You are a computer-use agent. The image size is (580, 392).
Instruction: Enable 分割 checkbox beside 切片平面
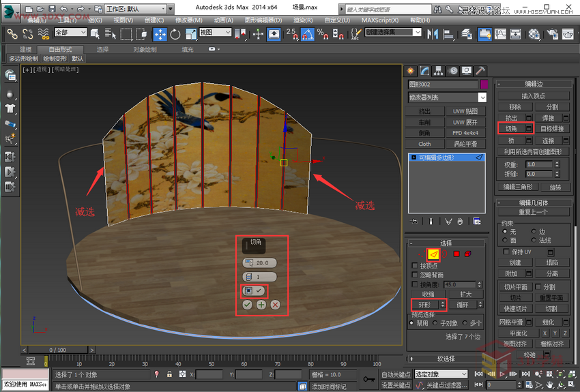[x=538, y=287]
